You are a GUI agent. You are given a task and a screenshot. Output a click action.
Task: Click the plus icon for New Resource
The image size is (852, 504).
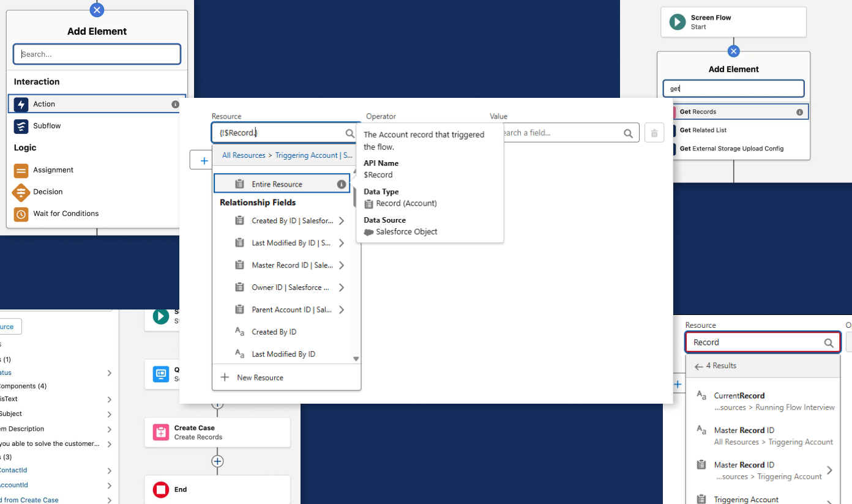[x=225, y=377]
